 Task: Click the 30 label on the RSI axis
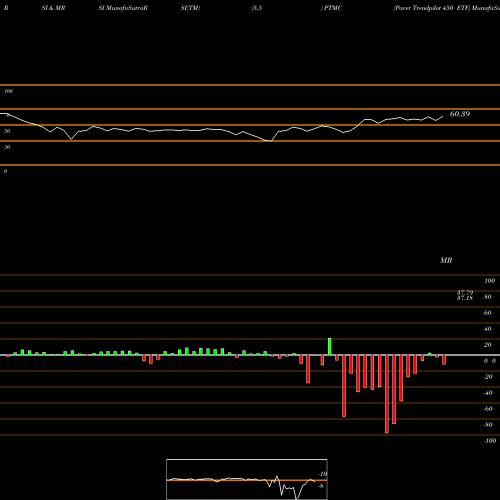(7, 147)
